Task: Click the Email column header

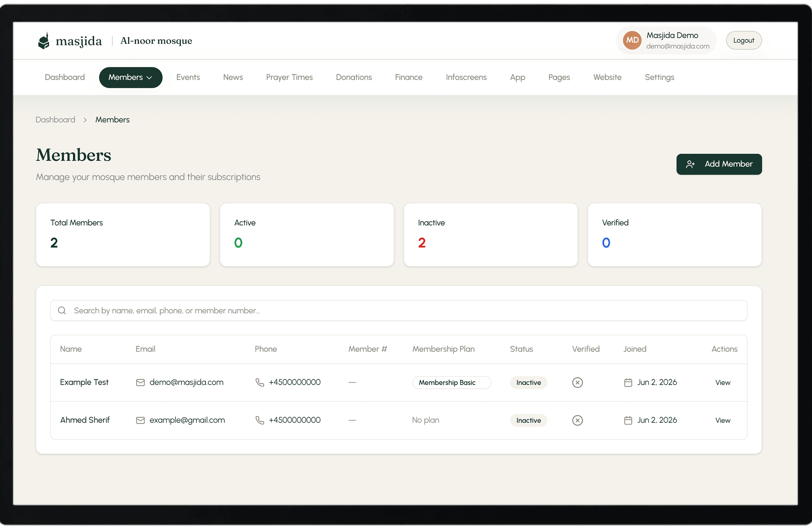Action: pos(145,349)
